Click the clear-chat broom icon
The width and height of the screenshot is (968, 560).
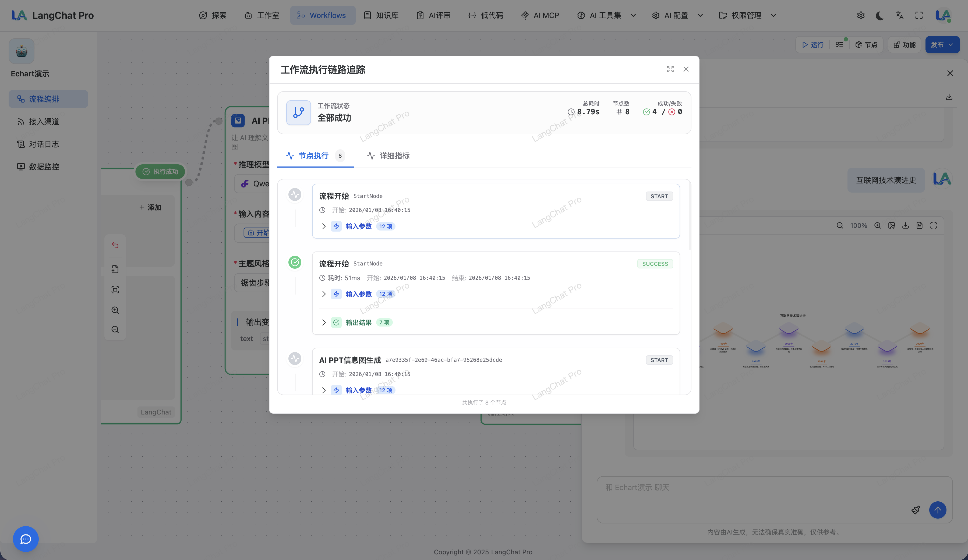click(x=916, y=510)
